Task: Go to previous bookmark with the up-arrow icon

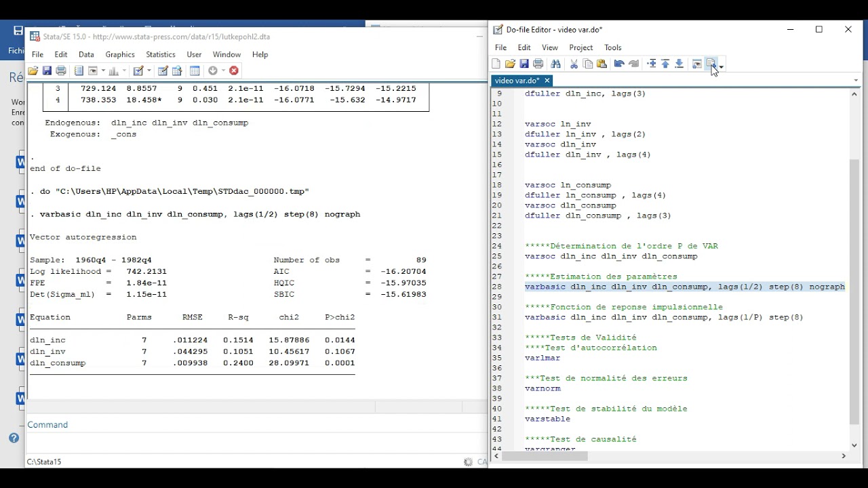Action: coord(665,64)
